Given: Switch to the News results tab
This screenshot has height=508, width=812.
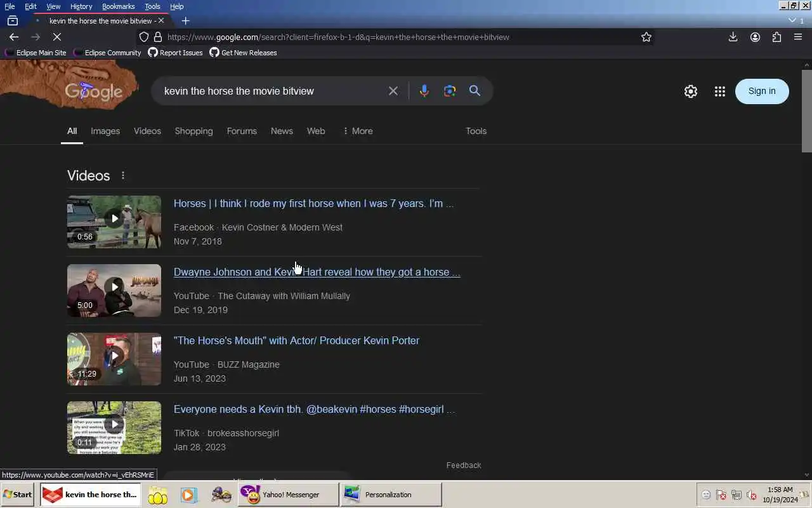Looking at the screenshot, I should tap(282, 131).
